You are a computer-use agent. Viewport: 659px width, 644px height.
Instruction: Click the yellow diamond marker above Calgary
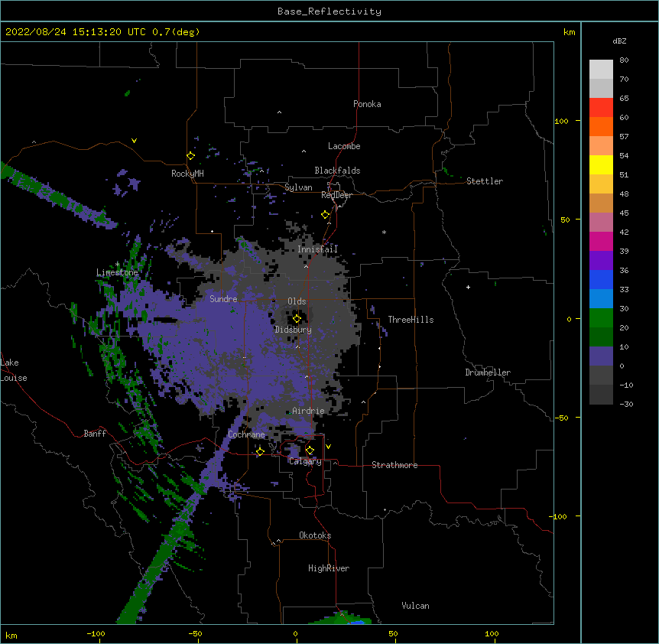pyautogui.click(x=310, y=450)
